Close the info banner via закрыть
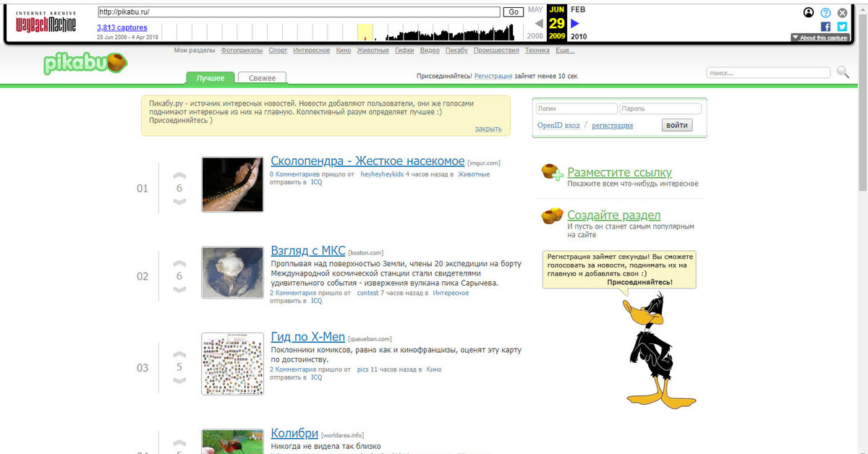This screenshot has height=454, width=868. click(488, 129)
